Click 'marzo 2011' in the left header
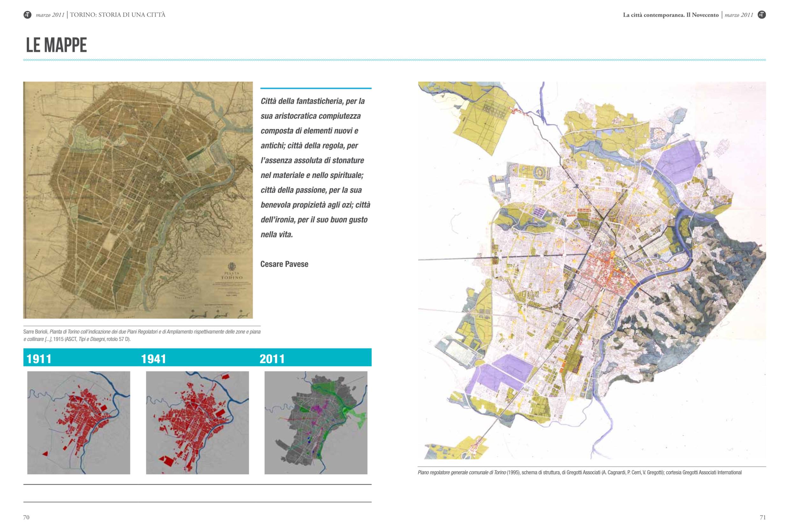This screenshot has width=789, height=532. [50, 15]
